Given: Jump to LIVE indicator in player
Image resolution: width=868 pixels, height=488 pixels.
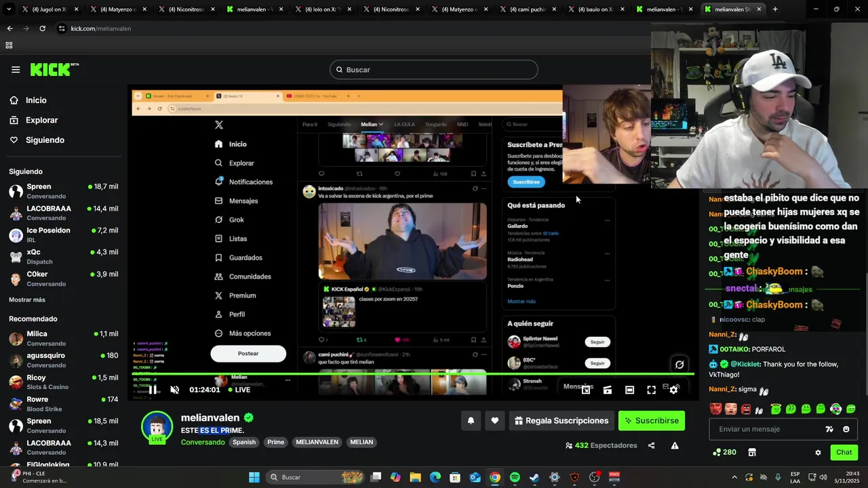Looking at the screenshot, I should (239, 390).
